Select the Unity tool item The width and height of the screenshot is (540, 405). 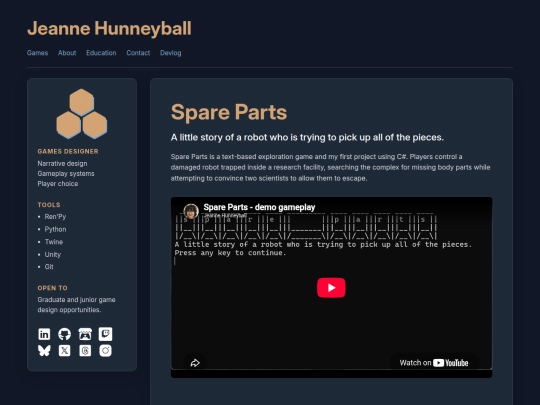coord(53,255)
